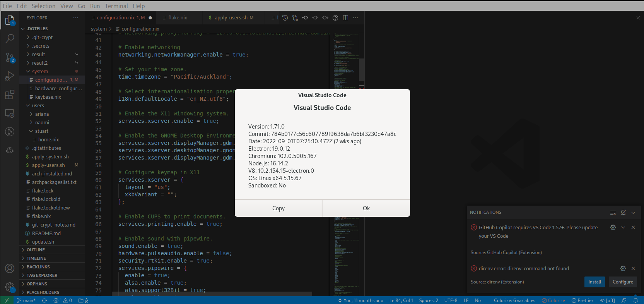Open GitLens view in activity bar
The width and height of the screenshot is (644, 304).
tap(10, 132)
